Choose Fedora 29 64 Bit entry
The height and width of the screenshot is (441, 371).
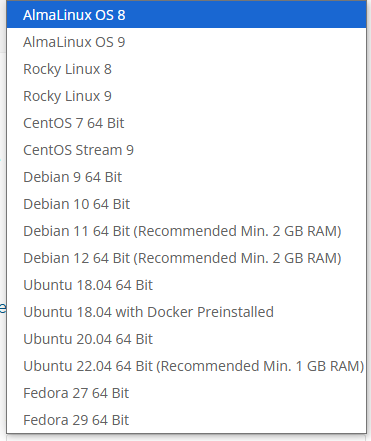tap(186, 420)
